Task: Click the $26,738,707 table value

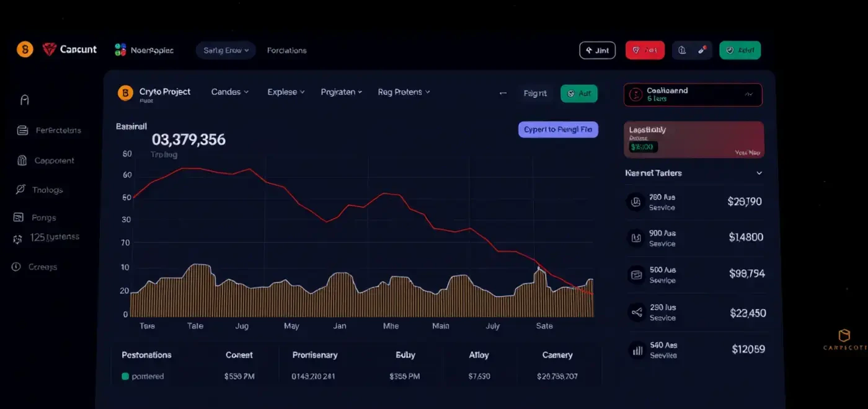Action: [557, 376]
